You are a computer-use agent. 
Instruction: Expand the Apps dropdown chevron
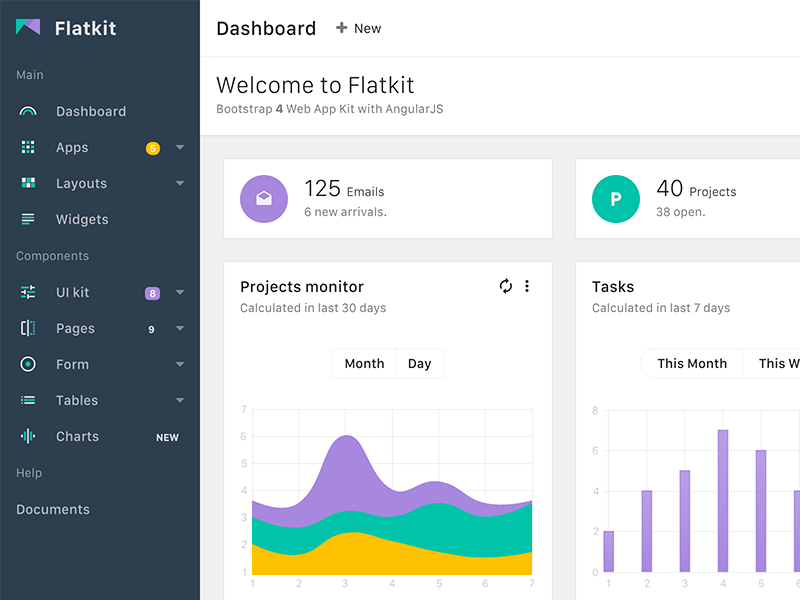coord(179,147)
